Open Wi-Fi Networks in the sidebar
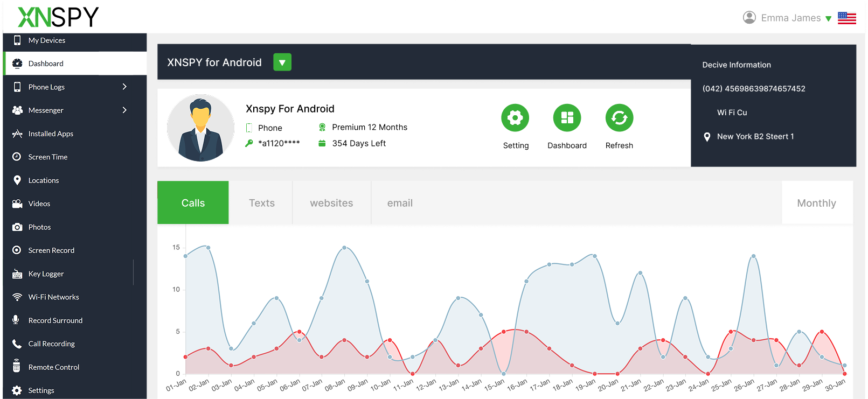 [x=53, y=297]
